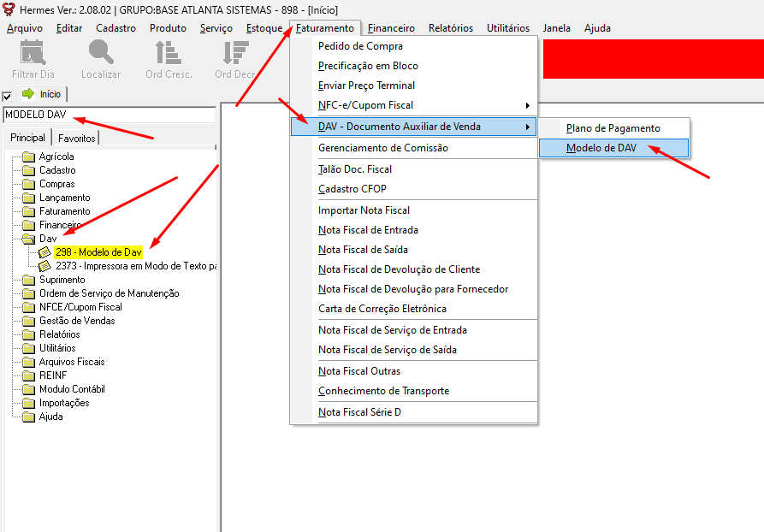Choose Carta de Correção Eletrônica menu entry

tap(414, 309)
